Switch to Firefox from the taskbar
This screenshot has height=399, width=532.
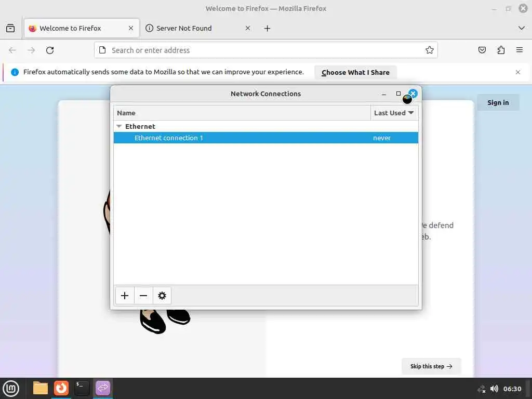(x=61, y=388)
